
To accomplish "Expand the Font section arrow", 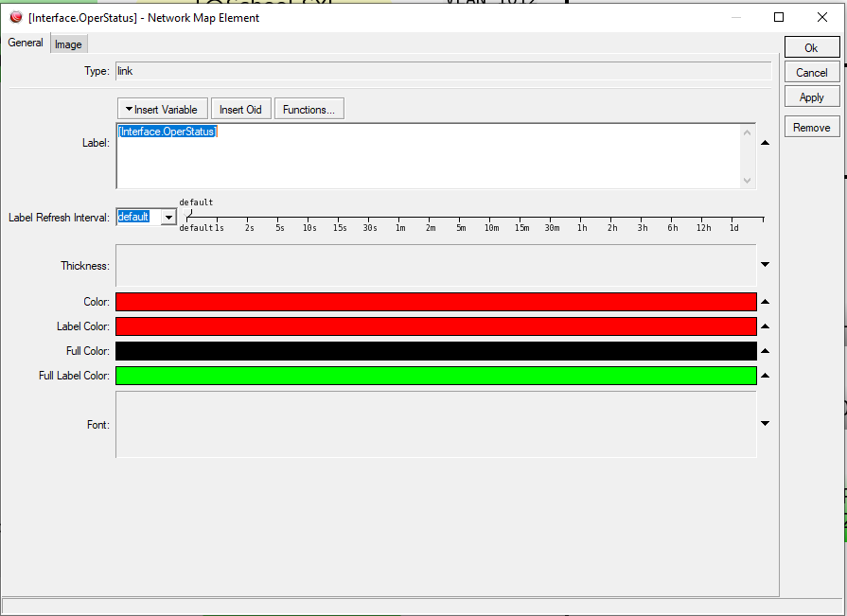I will point(765,423).
